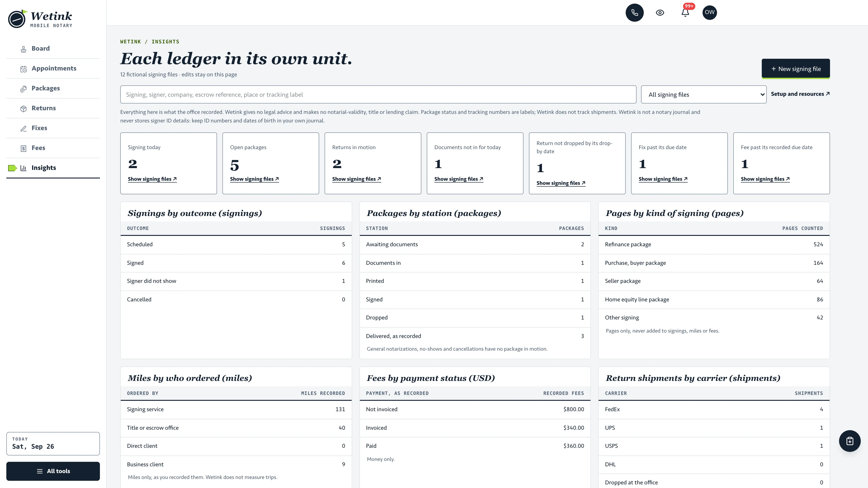Focus the signing search input field
This screenshot has width=868, height=488.
(378, 95)
